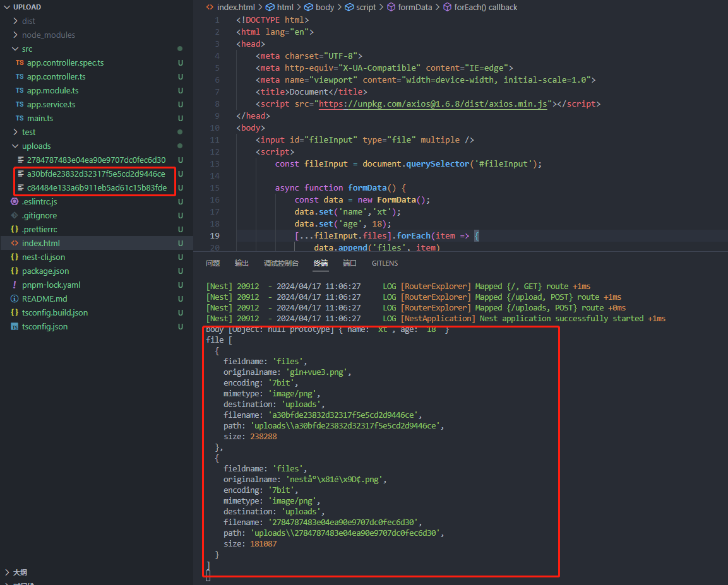Image resolution: width=728 pixels, height=585 pixels.
Task: Open the axios unpkg URL link
Action: (433, 104)
